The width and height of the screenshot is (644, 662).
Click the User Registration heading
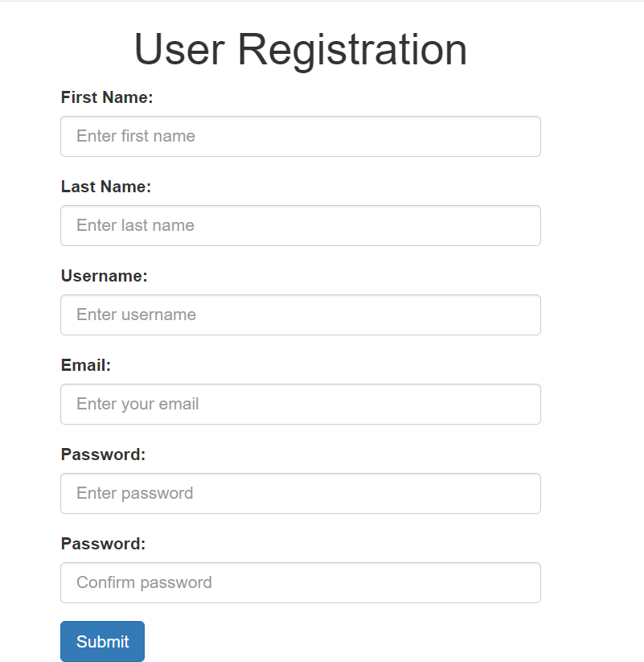(301, 50)
